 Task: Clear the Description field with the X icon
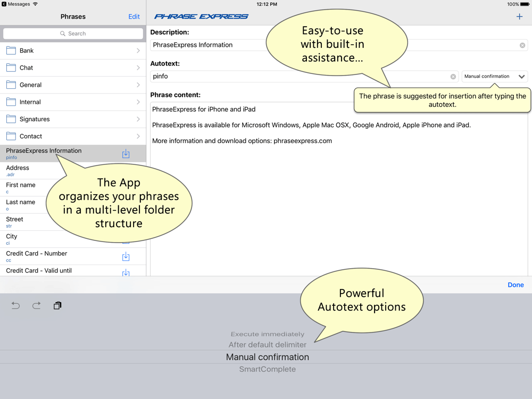pyautogui.click(x=522, y=45)
